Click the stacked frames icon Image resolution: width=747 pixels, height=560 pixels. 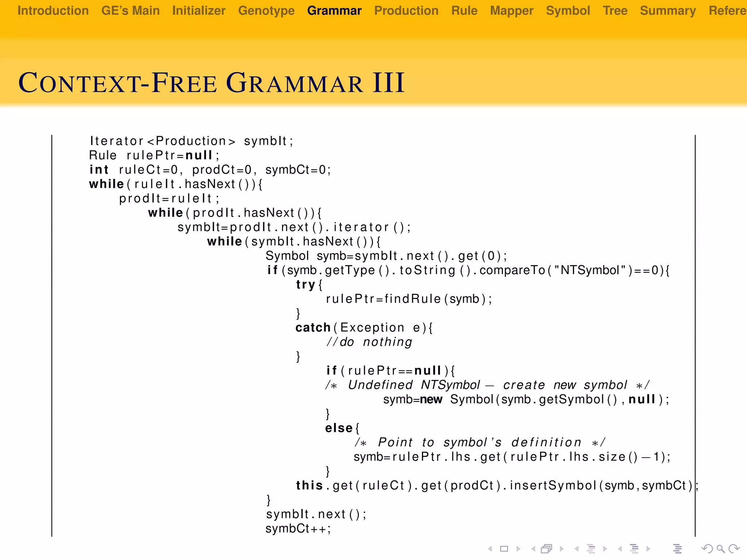pyautogui.click(x=547, y=549)
